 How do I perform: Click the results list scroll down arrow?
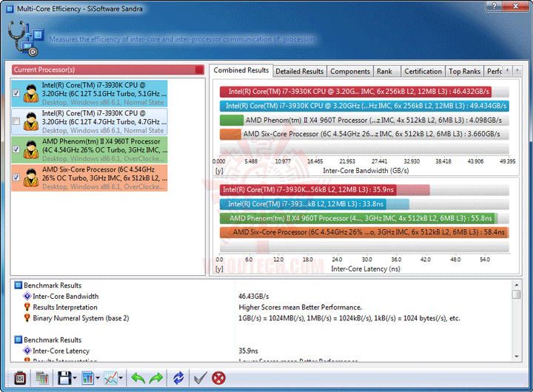[x=517, y=356]
